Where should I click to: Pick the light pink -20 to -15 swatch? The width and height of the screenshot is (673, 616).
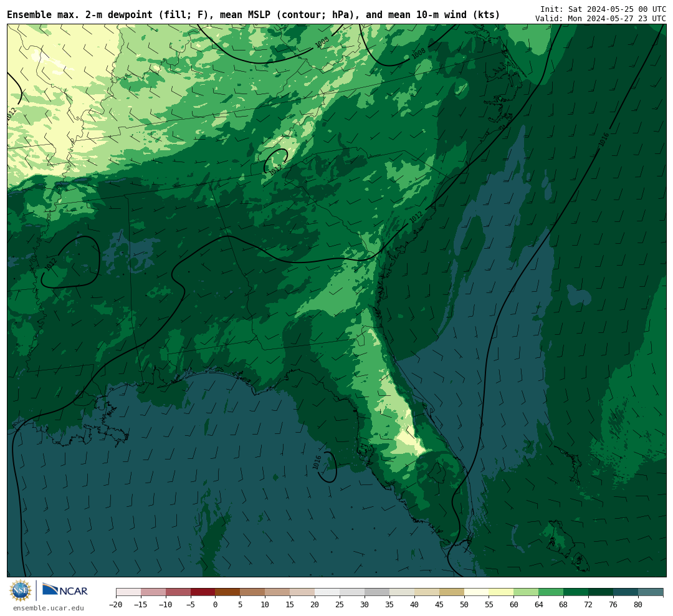[x=128, y=592]
